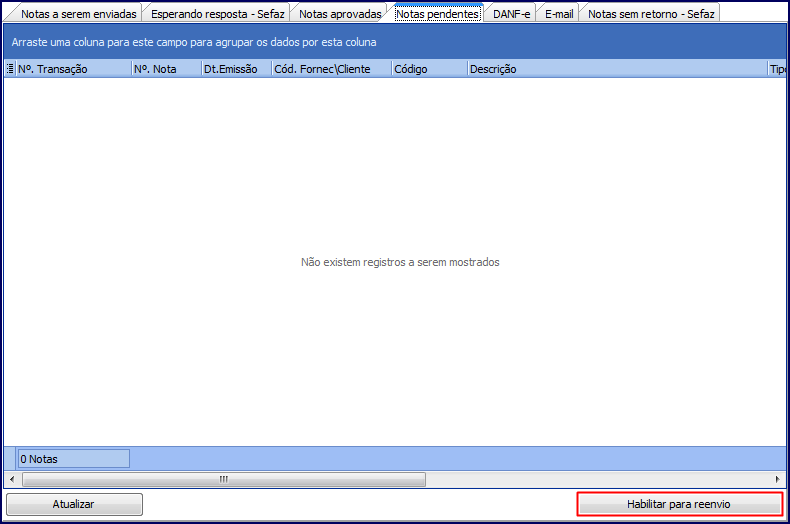The height and width of the screenshot is (524, 790).
Task: Click the group-by-column hint panel
Action: pyautogui.click(x=394, y=42)
